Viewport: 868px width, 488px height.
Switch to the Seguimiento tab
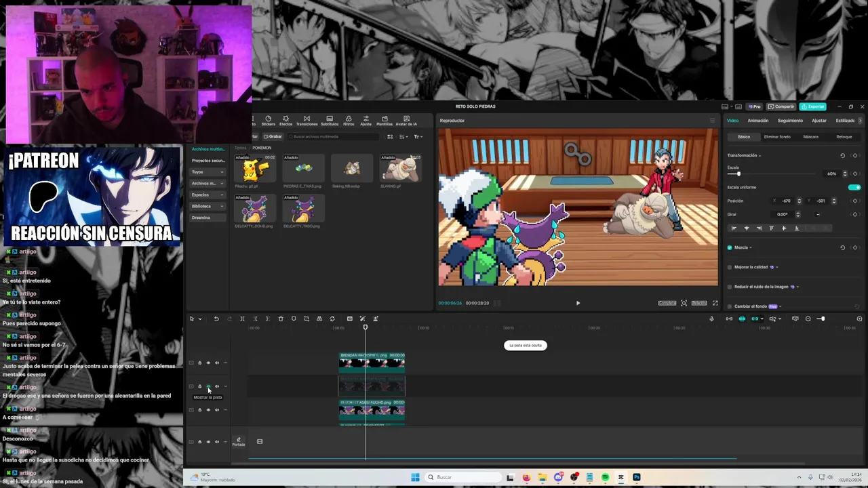pyautogui.click(x=790, y=121)
